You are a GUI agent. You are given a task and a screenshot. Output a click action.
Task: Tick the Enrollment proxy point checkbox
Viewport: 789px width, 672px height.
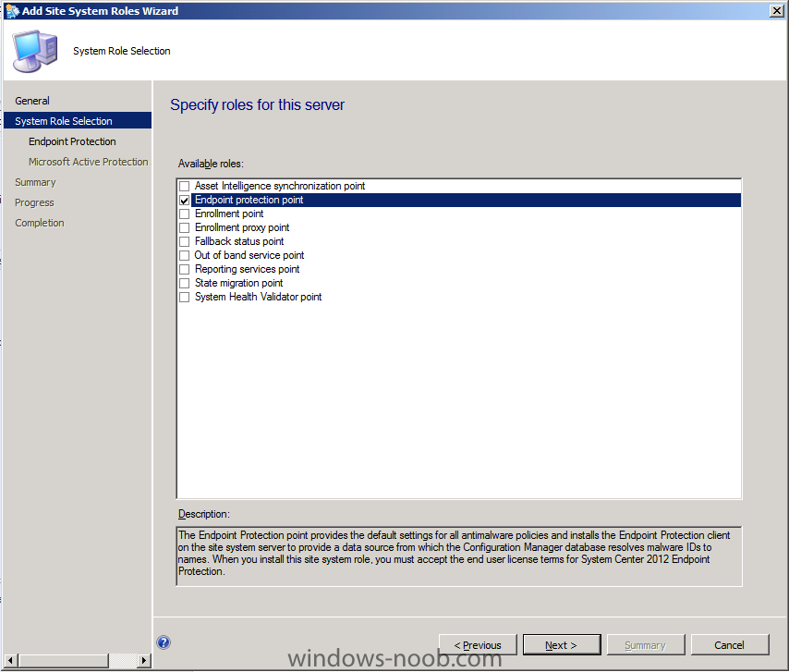[185, 228]
